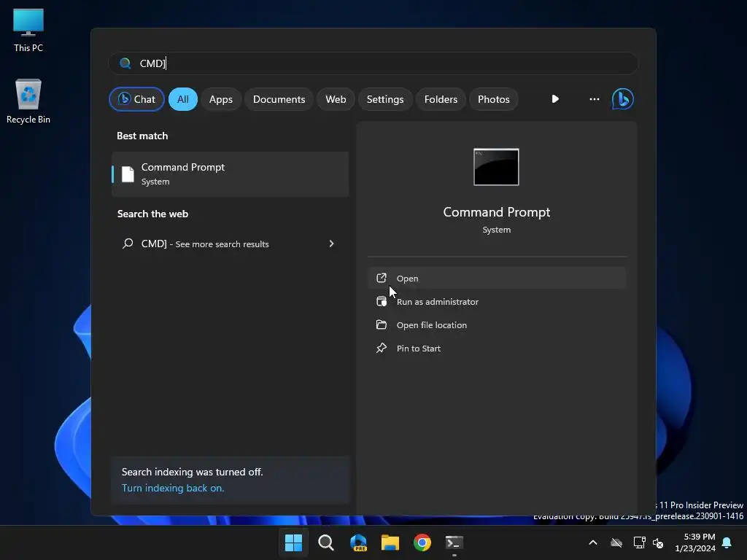The width and height of the screenshot is (747, 560).
Task: Pin Command Prompt to Start
Action: pos(496,348)
